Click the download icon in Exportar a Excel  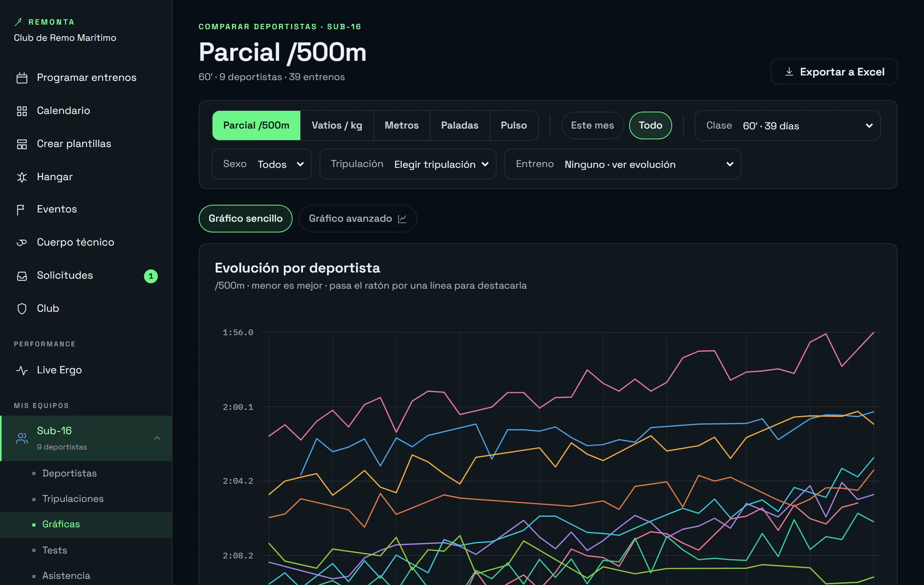point(789,72)
